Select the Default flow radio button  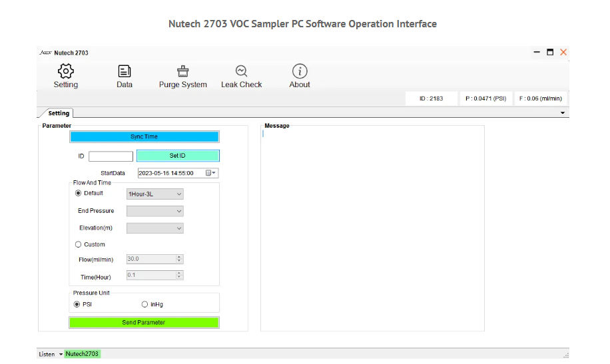point(79,194)
